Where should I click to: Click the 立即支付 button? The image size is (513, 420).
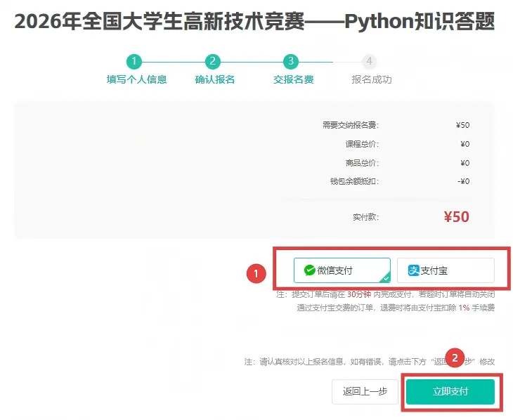pos(450,391)
